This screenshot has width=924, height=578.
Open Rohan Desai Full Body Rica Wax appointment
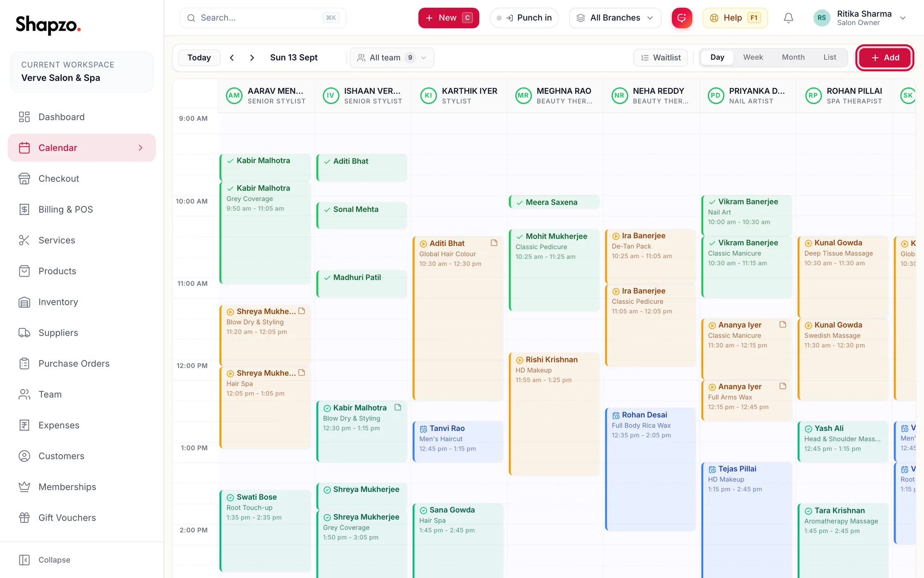tap(650, 469)
